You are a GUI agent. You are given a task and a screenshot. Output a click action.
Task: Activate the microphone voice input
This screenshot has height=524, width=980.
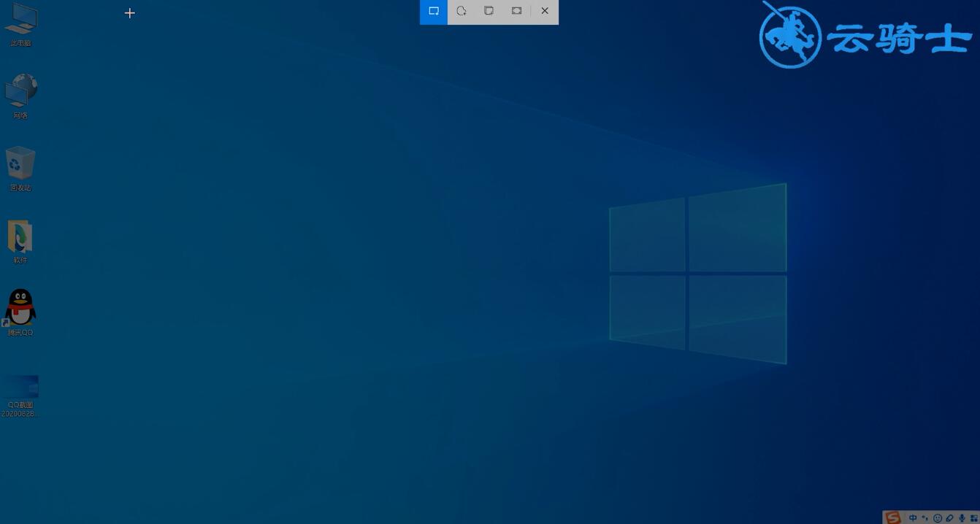pos(962,517)
